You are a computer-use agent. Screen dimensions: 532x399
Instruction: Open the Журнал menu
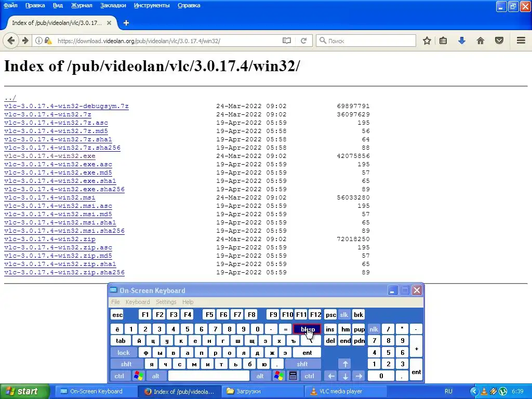(x=82, y=5)
